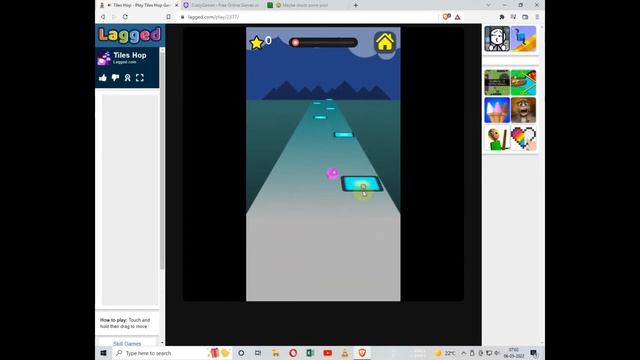Screen dimensions: 640x360
Task: Open the Windows Start menu
Action: pos(103,353)
